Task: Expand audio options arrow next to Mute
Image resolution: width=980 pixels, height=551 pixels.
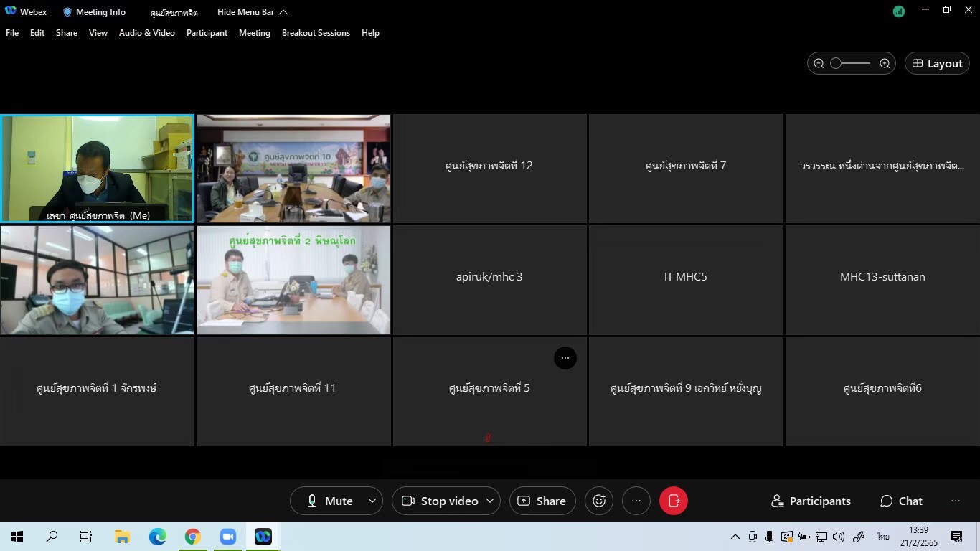Action: tap(372, 501)
